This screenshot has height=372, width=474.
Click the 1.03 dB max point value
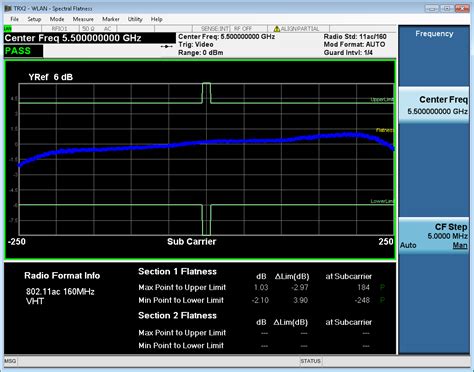click(261, 287)
